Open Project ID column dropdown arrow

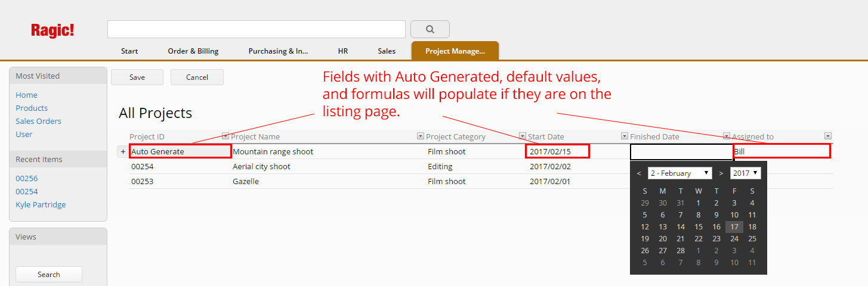tap(225, 136)
